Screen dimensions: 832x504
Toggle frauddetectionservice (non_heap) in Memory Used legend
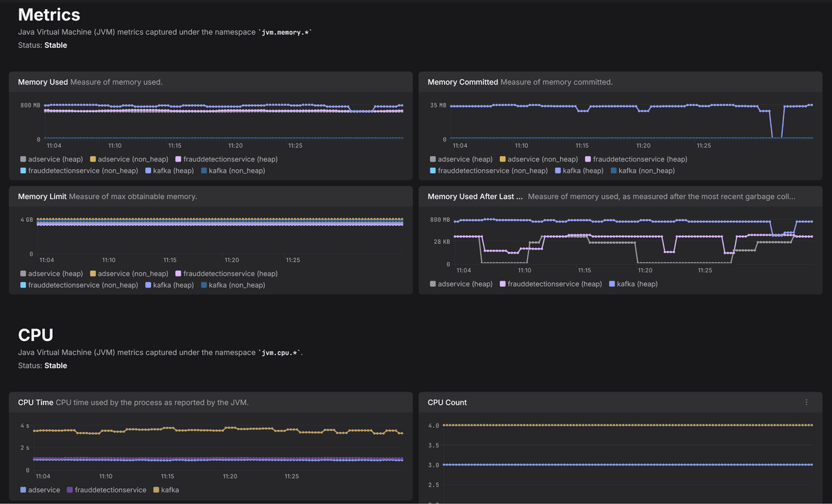(79, 171)
